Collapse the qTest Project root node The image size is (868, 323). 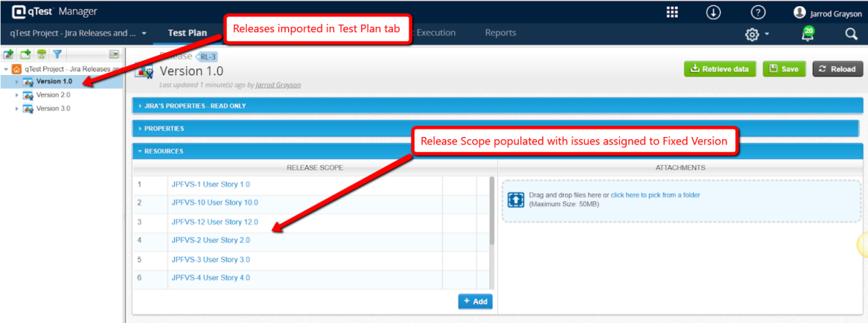tap(5, 69)
